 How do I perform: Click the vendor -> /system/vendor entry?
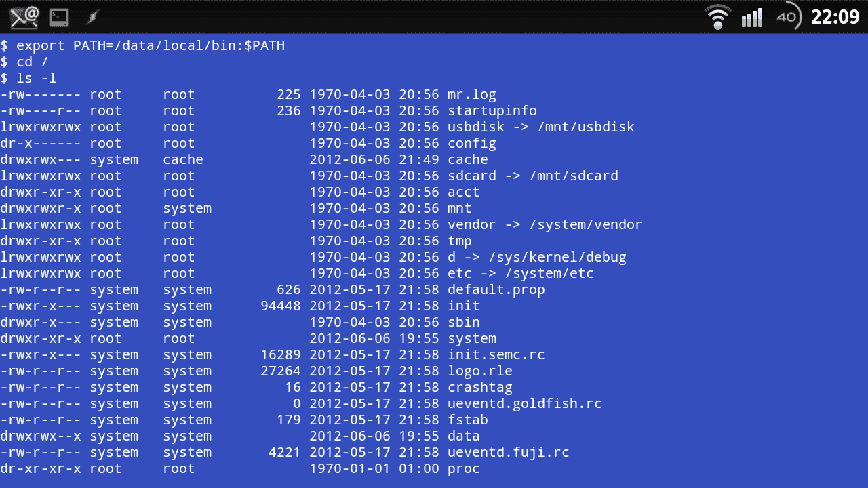click(x=545, y=225)
